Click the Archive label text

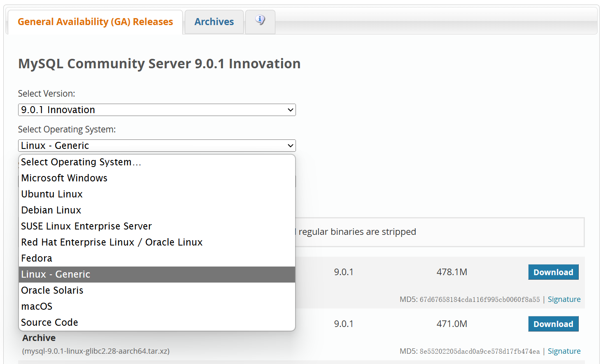point(39,338)
